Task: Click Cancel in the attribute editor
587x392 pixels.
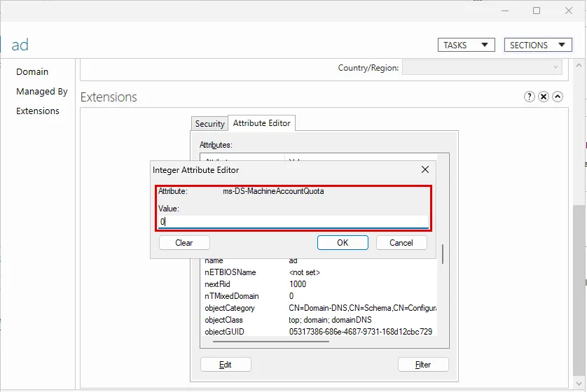Action: click(x=401, y=243)
